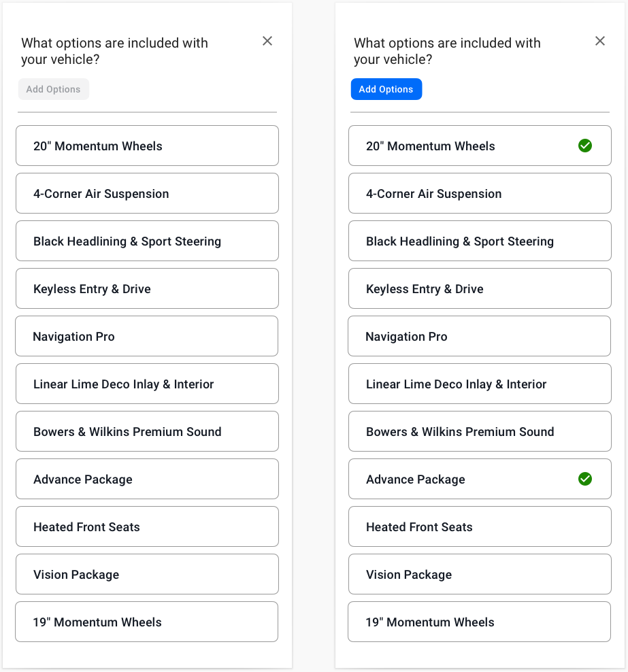Toggle Bowers & Wilkins Premium Sound in the blue-button panel
Screen dimensions: 628x672
(x=480, y=431)
